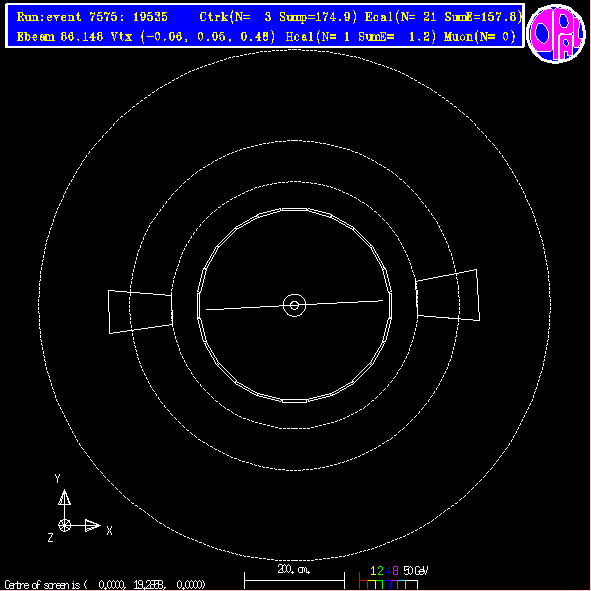
Task: Click the cyan segment of energy scale
Action: pyautogui.click(x=402, y=584)
